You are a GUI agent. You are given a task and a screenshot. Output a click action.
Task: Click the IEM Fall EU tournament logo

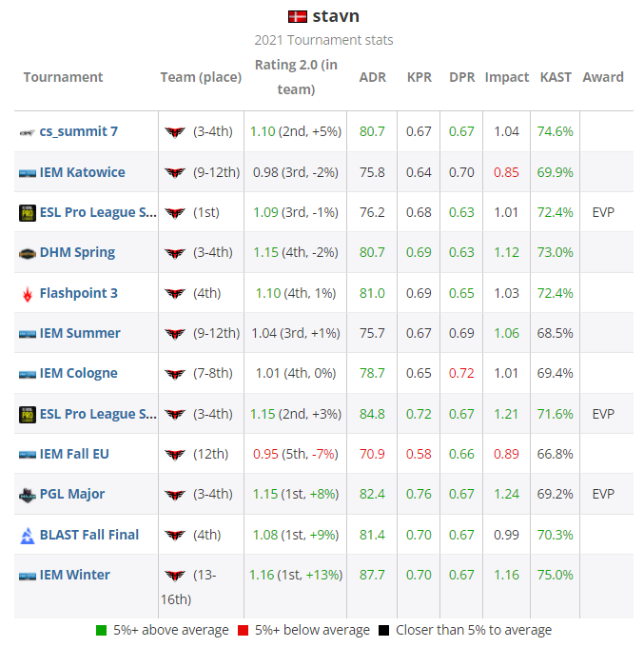click(28, 455)
